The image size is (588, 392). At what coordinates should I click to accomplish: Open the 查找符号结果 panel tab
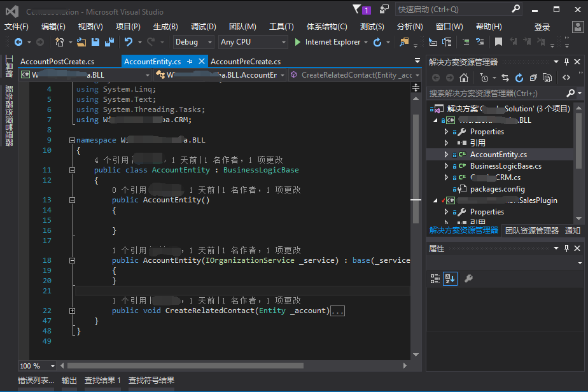[151, 381]
